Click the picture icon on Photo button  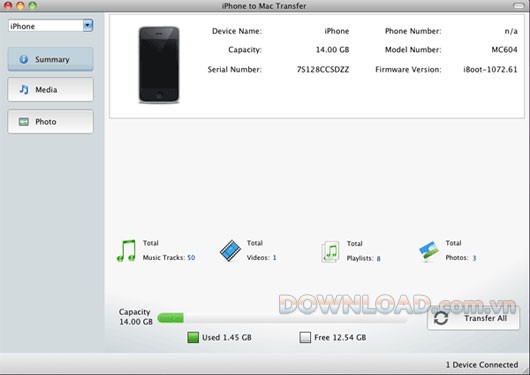pos(24,122)
